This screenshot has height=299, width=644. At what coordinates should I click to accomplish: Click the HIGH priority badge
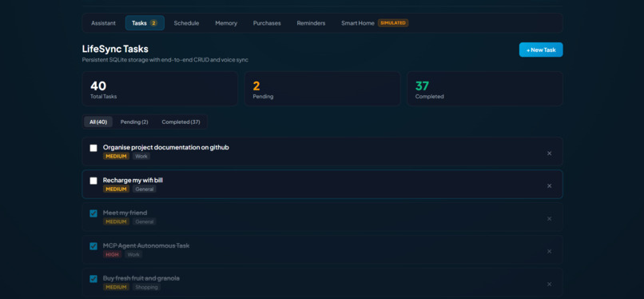(x=112, y=255)
